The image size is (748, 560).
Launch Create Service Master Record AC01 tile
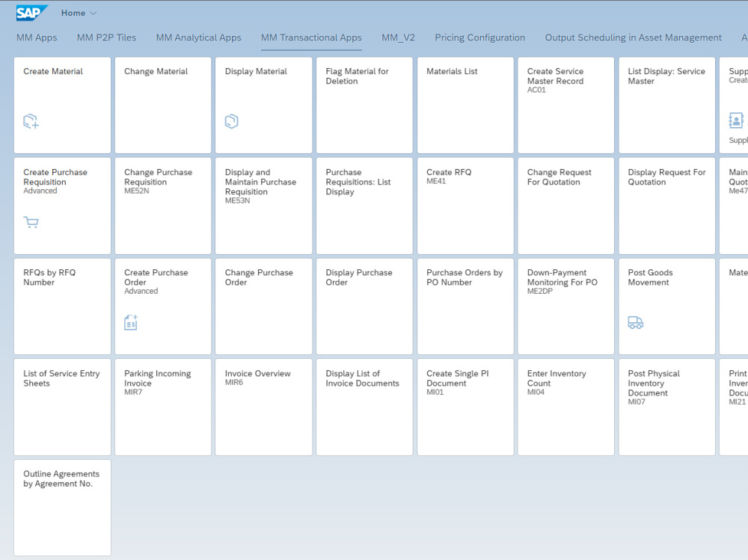566,105
